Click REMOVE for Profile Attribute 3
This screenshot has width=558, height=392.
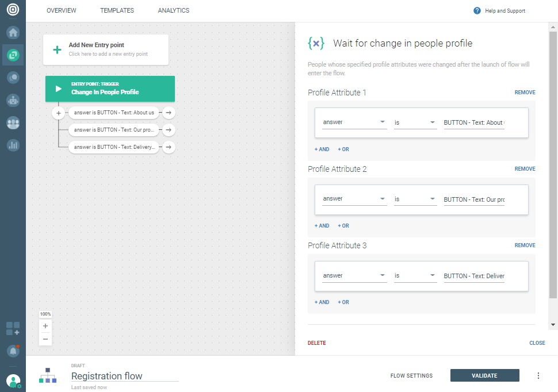click(525, 245)
